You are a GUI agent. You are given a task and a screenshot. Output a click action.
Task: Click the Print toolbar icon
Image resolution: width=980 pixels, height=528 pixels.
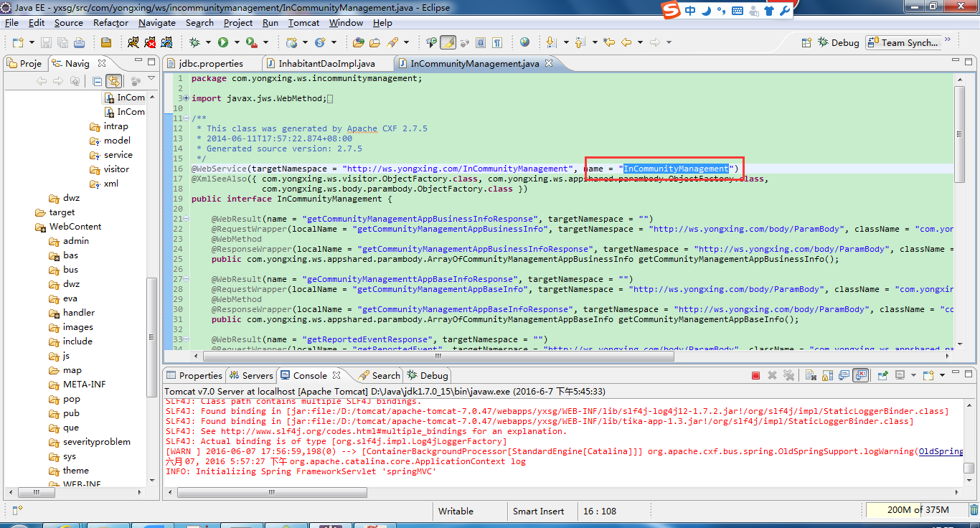79,42
